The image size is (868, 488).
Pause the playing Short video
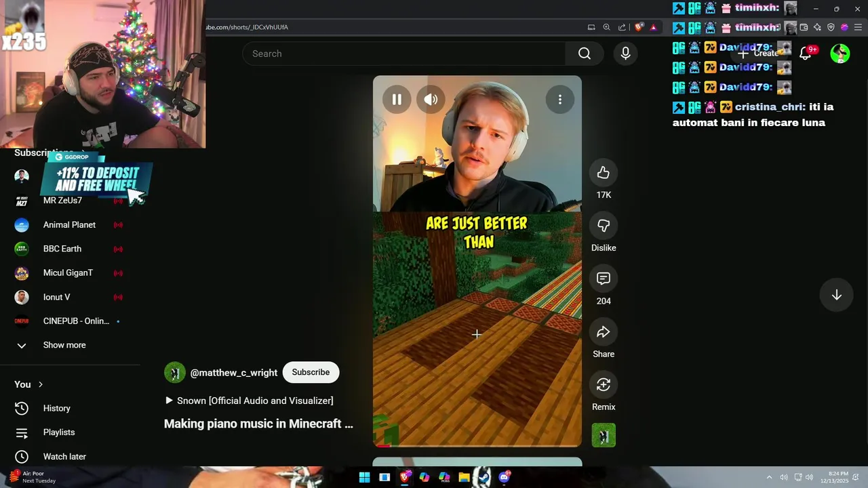click(x=397, y=100)
